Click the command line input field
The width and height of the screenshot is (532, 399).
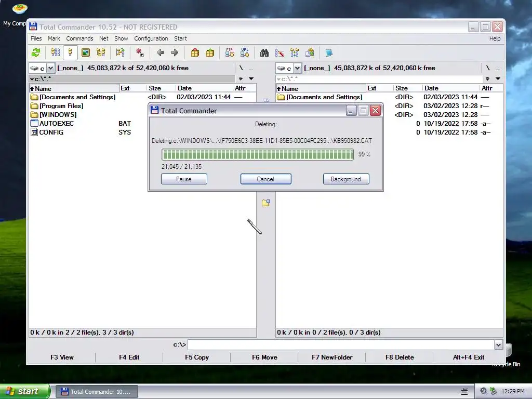(x=341, y=345)
